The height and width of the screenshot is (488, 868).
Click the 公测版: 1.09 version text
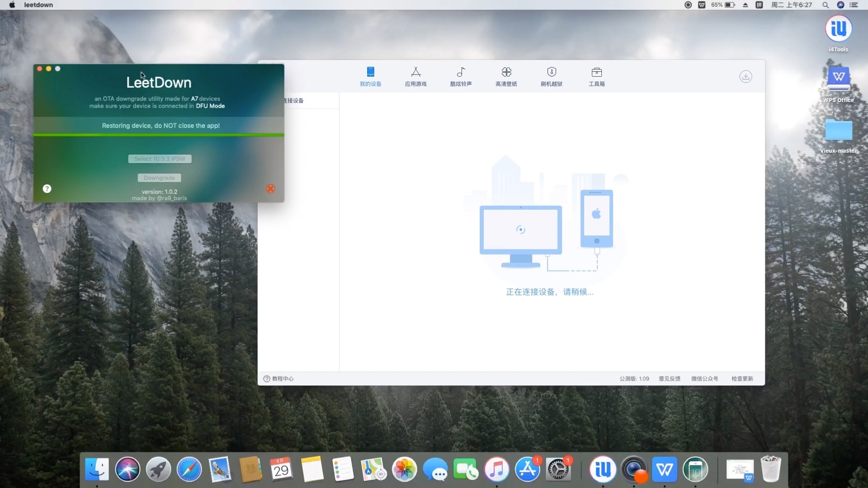click(x=634, y=379)
